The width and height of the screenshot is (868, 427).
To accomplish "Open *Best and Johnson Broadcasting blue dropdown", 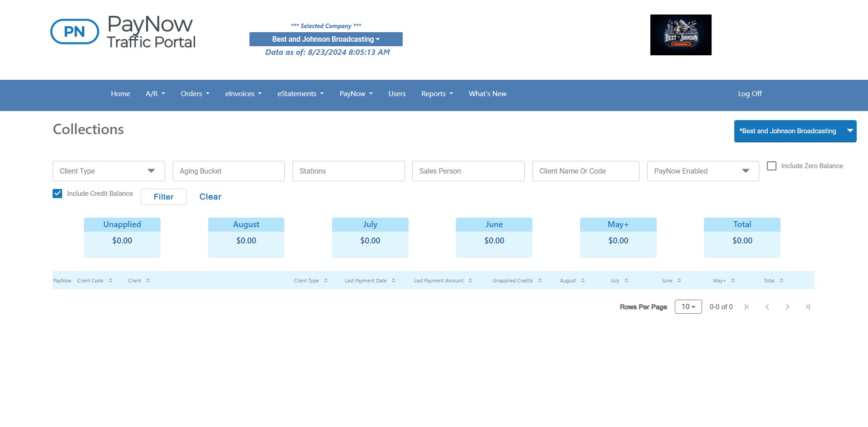I will [x=795, y=131].
